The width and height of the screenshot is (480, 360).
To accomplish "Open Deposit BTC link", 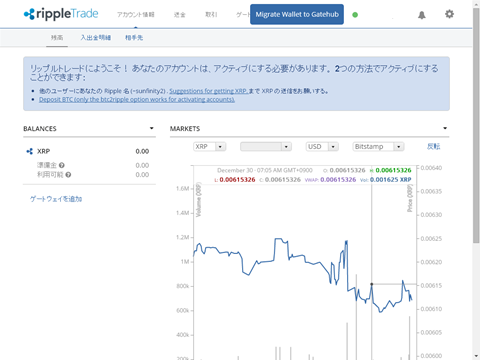I will click(x=137, y=100).
